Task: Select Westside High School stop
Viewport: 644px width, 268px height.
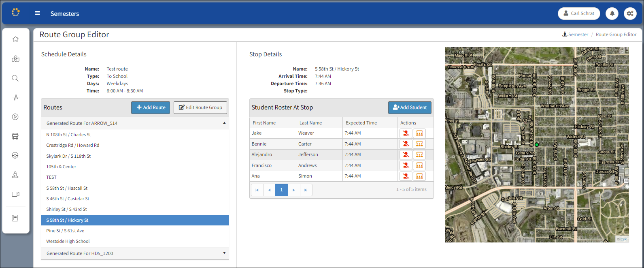Action: 68,241
